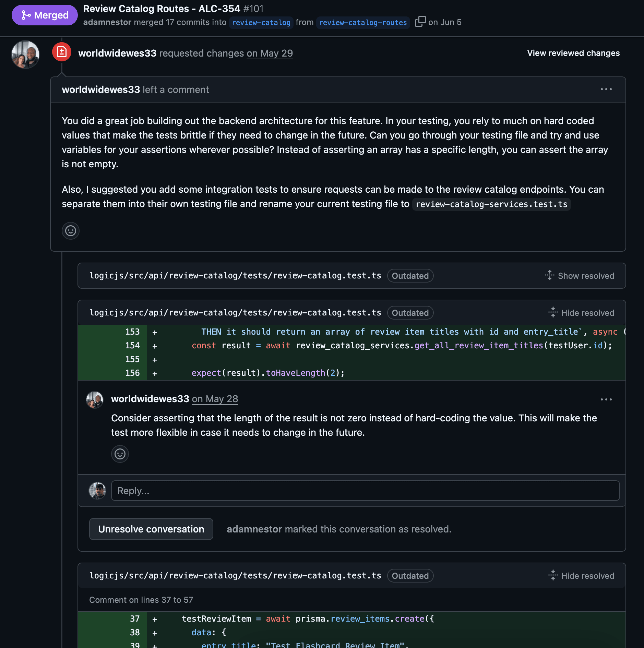644x648 pixels.
Task: Hide resolved conversation for the line 153 thread
Action: click(581, 313)
